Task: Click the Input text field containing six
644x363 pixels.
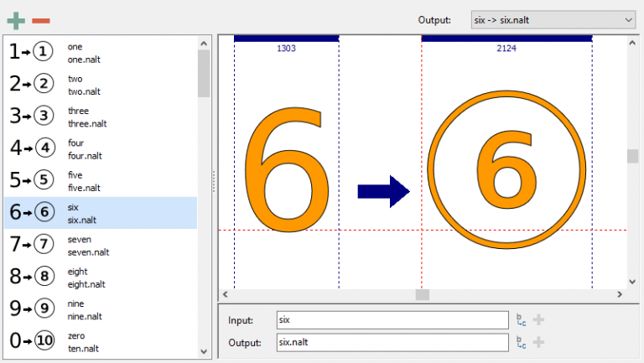Action: point(392,319)
